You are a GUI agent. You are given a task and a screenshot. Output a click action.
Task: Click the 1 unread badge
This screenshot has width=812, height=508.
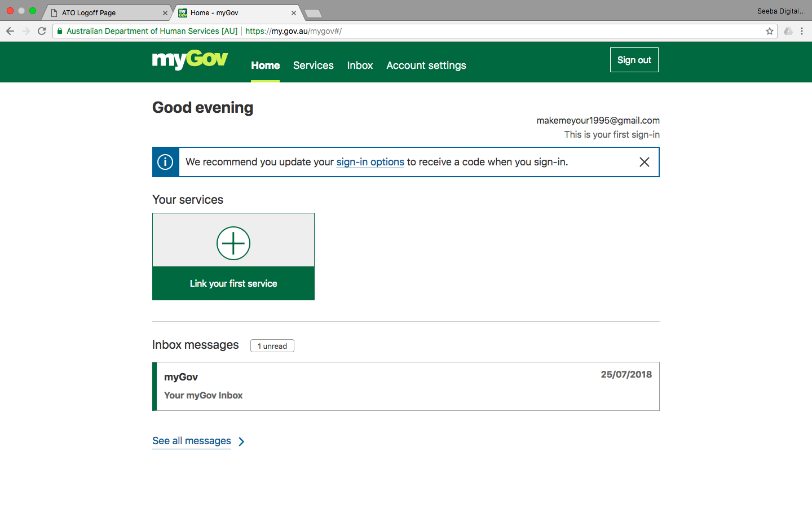[272, 346]
